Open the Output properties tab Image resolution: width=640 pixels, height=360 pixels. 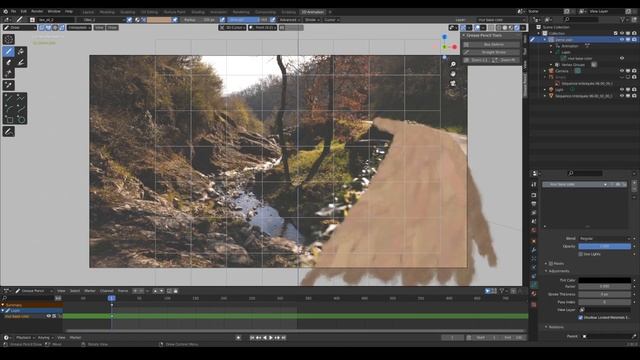pyautogui.click(x=533, y=204)
